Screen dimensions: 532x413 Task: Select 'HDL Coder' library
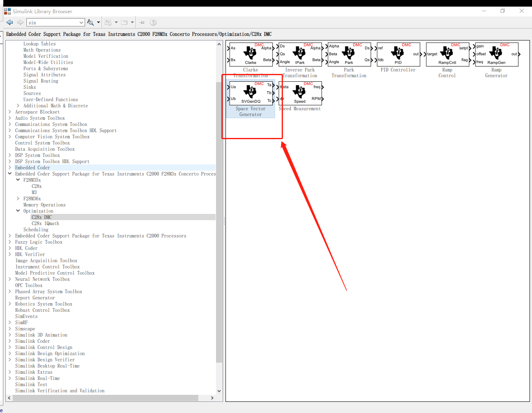(x=26, y=248)
